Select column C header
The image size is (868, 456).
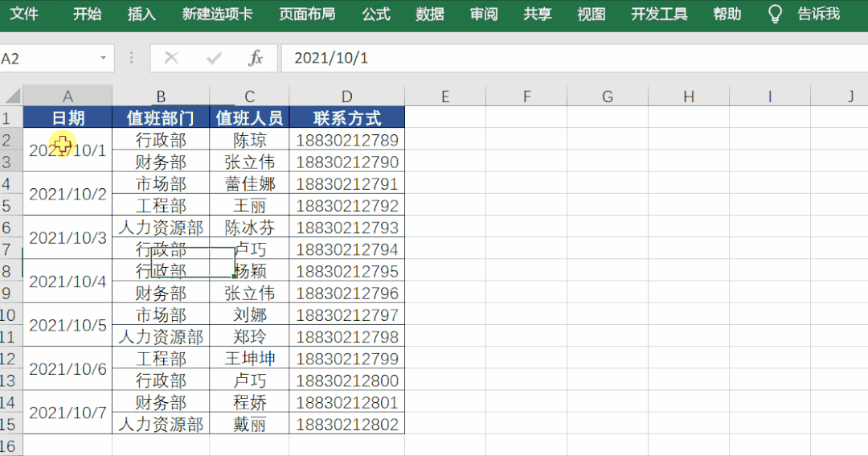(x=249, y=96)
